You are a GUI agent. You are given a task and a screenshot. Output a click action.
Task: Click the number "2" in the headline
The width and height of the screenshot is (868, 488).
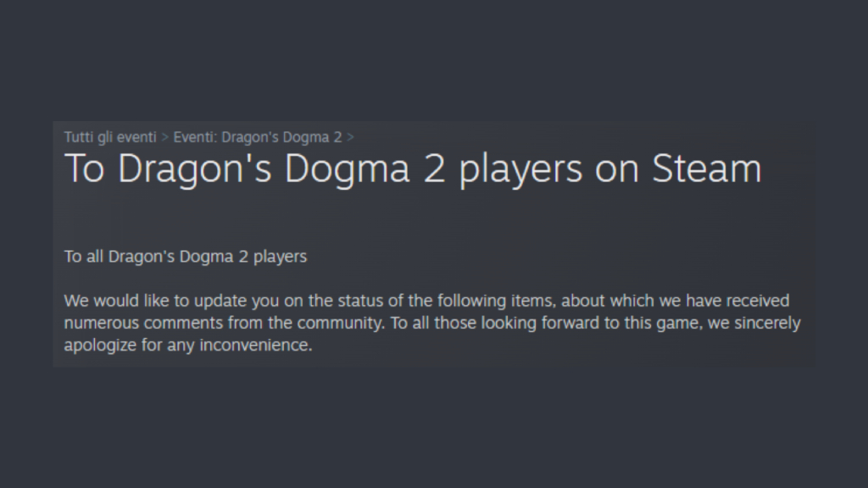click(x=441, y=169)
